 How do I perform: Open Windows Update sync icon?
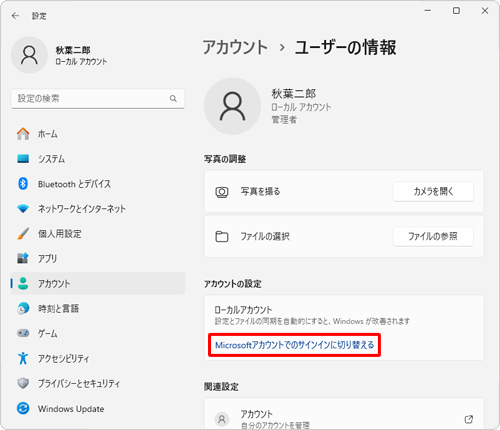[x=23, y=408]
